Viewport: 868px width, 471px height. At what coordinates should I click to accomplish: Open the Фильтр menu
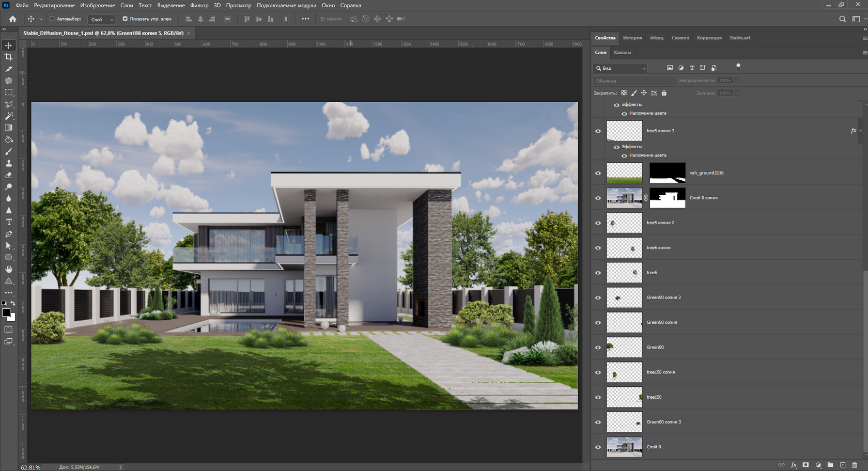[x=199, y=5]
